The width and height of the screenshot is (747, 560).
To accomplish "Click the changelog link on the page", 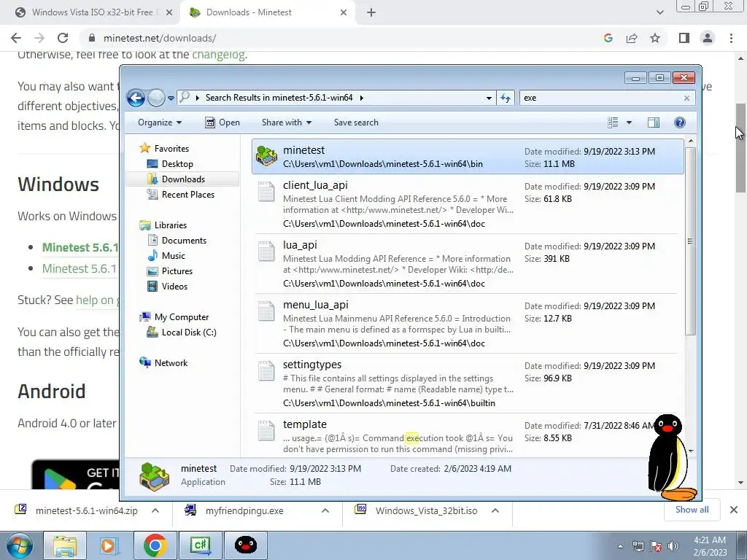I will [x=218, y=55].
